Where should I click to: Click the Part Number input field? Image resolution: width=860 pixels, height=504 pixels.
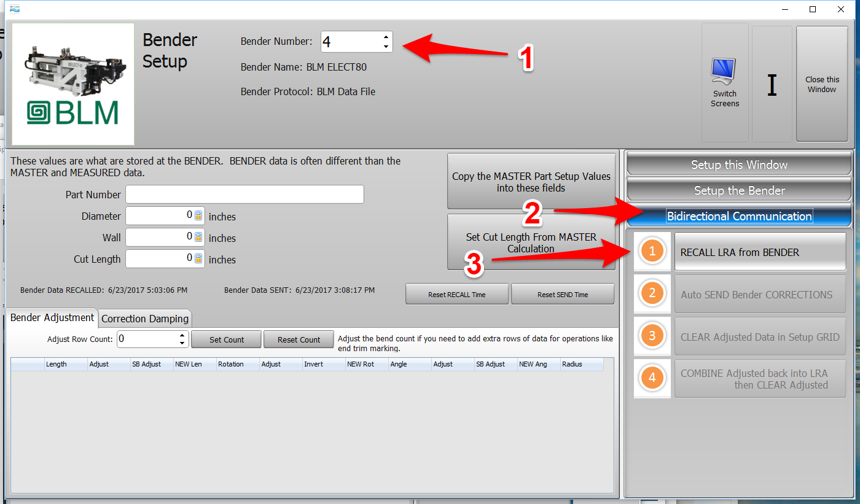(244, 195)
